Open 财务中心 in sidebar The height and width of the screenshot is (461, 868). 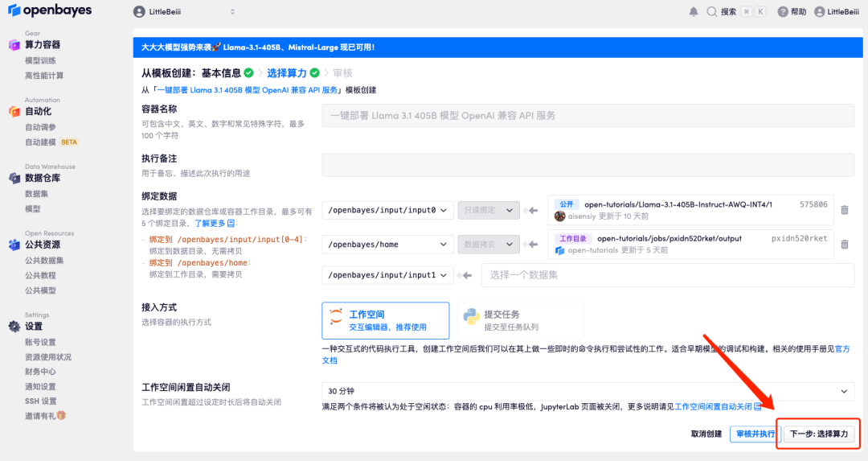pyautogui.click(x=40, y=372)
